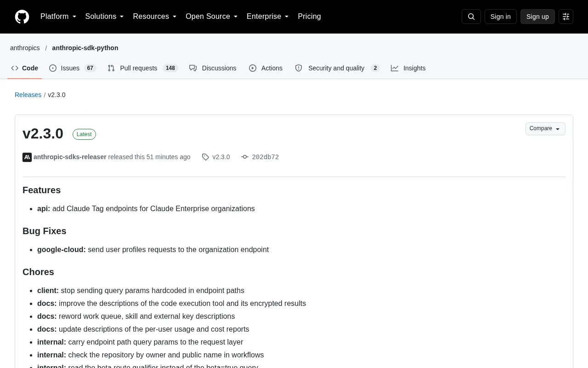This screenshot has height=368, width=588.
Task: Click the 'code execution tool' docs line
Action: (x=171, y=303)
